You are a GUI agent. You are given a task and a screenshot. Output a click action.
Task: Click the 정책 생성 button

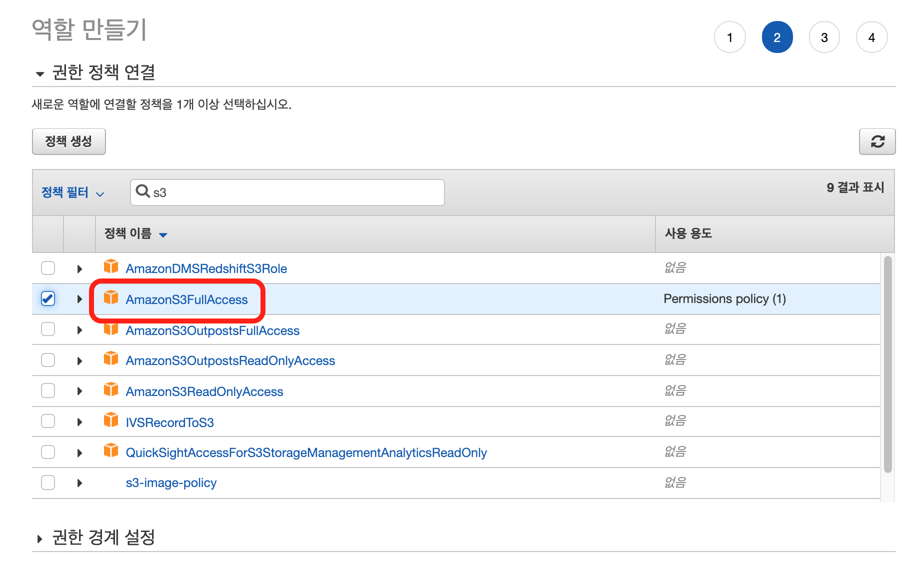pos(69,141)
